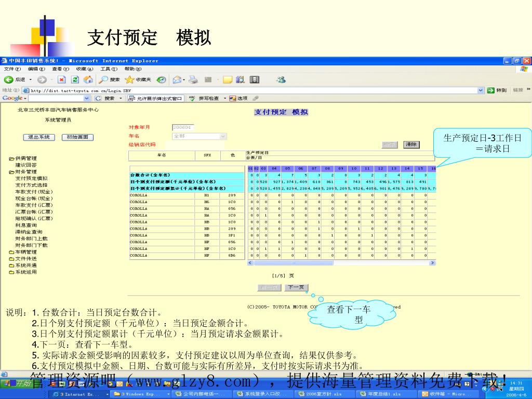
Task: Click the History clock globe icon
Action: point(161,79)
